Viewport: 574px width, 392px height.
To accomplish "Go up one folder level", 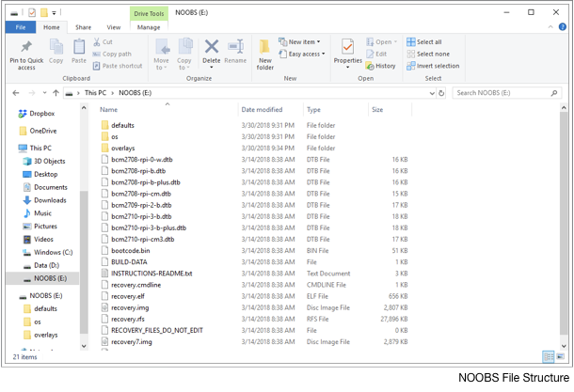I will point(56,93).
